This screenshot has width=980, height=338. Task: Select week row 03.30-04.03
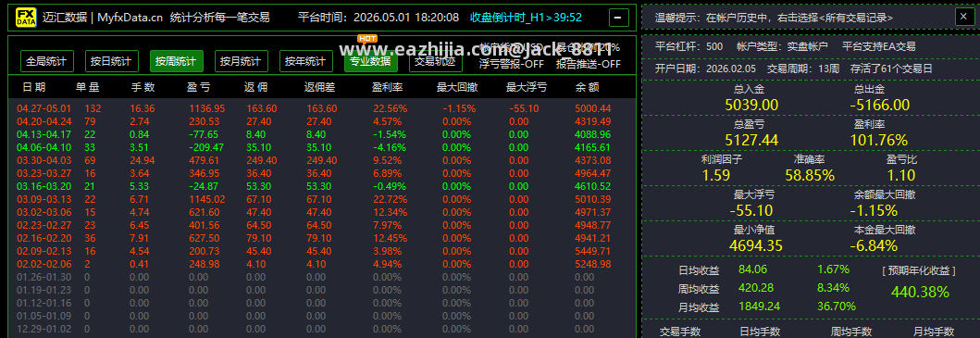click(322, 160)
